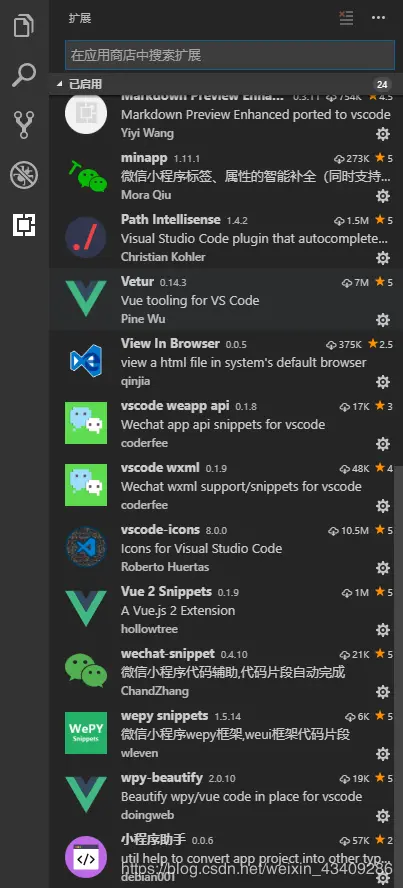Screen dimensions: 403x888
Task: Select the minapp extension title
Action: (x=144, y=157)
